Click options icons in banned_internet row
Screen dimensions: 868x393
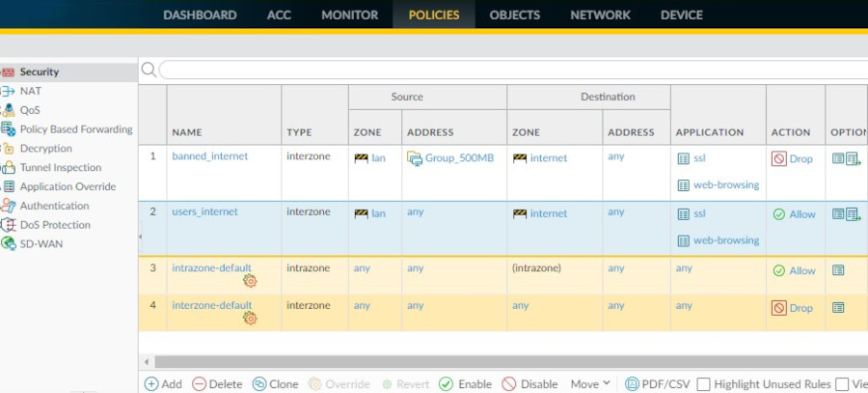click(x=847, y=159)
